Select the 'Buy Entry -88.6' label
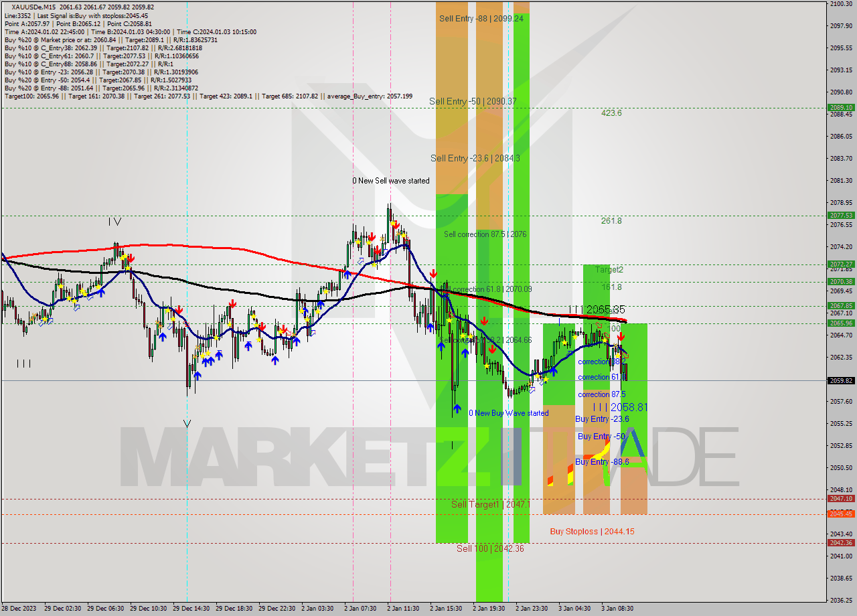This screenshot has height=616, width=857. tap(602, 462)
